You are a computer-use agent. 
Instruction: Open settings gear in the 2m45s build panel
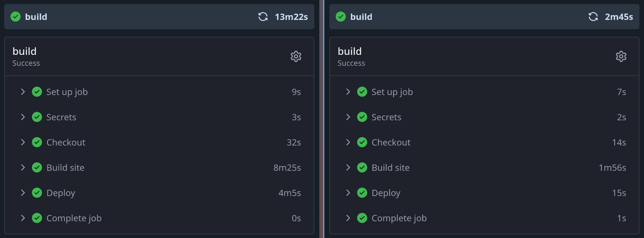621,56
